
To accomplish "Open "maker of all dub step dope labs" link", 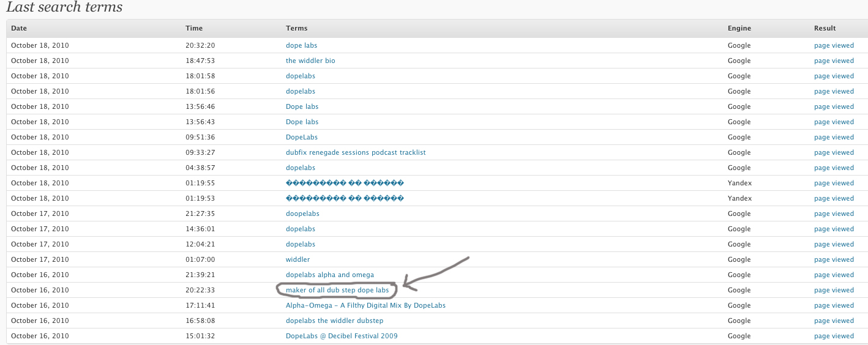I will tap(337, 290).
